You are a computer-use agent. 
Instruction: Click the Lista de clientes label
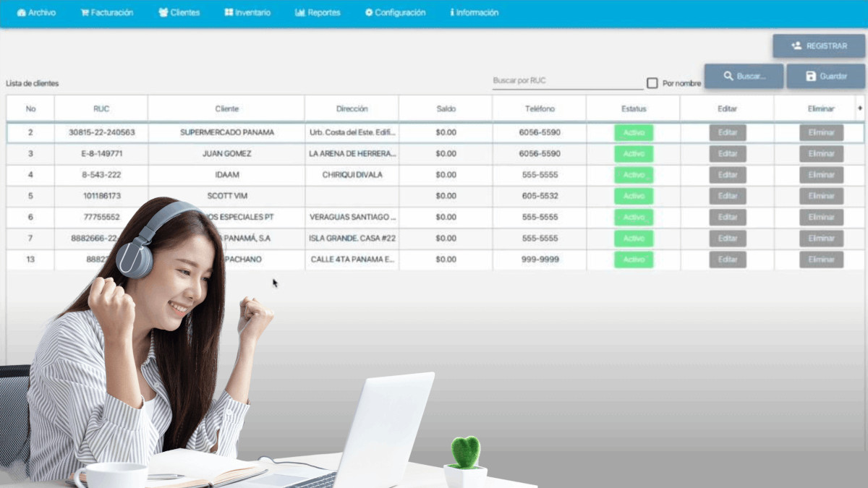[32, 84]
